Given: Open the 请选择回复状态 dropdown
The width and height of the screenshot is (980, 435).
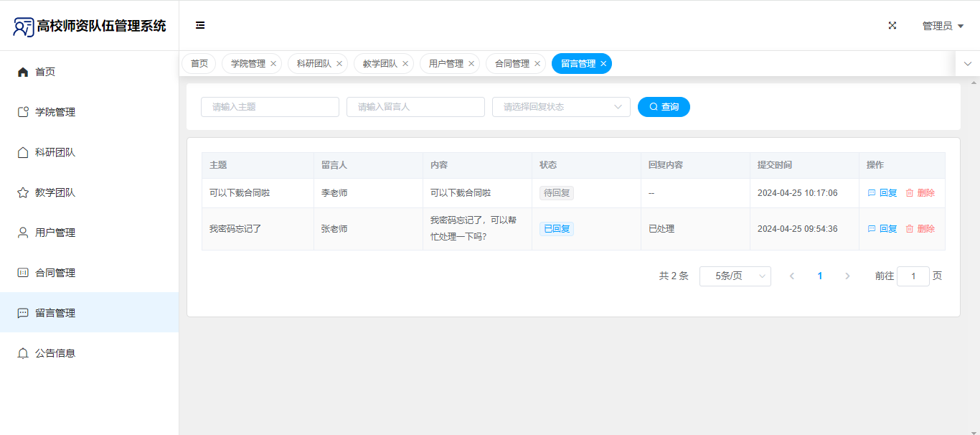Looking at the screenshot, I should coord(560,107).
